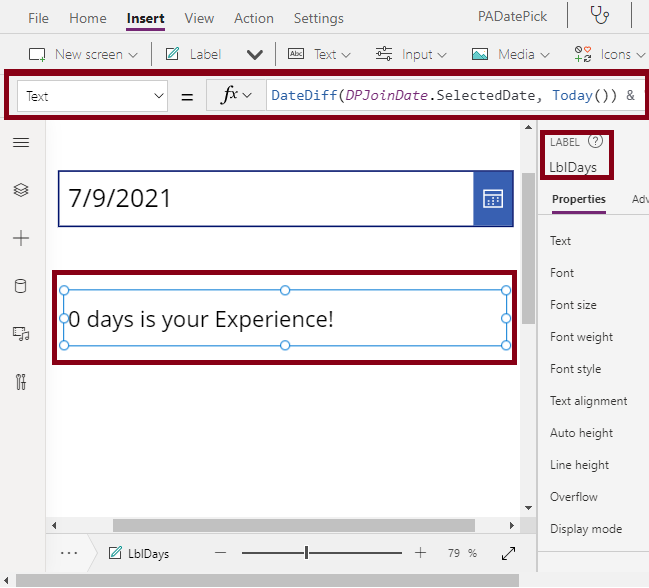The image size is (649, 588).
Task: Click the zoom percentage value 79
Action: coord(454,553)
